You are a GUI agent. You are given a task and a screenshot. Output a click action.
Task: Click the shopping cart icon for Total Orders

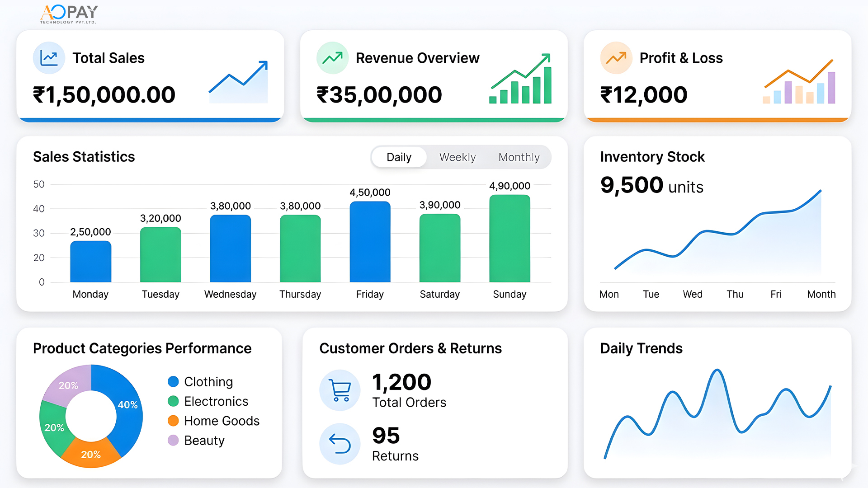pyautogui.click(x=340, y=390)
